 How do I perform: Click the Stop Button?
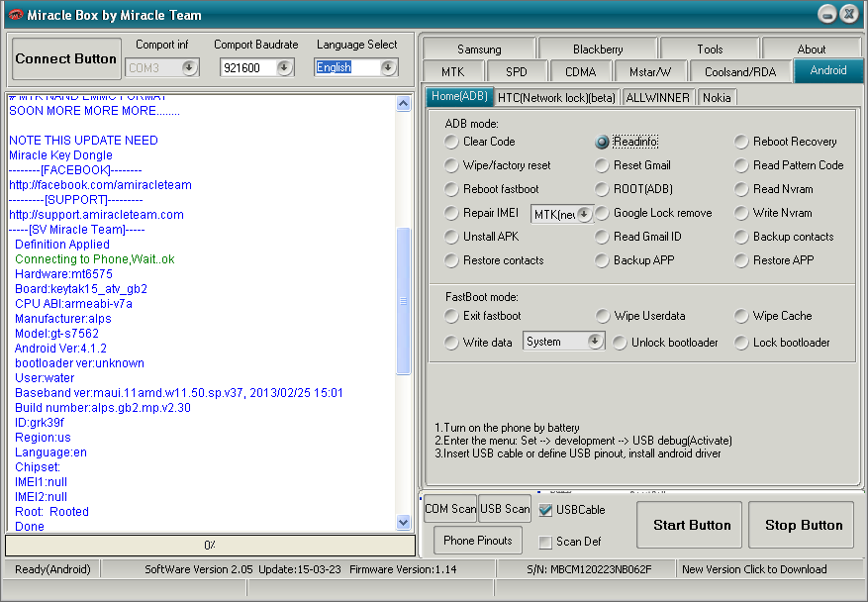801,525
